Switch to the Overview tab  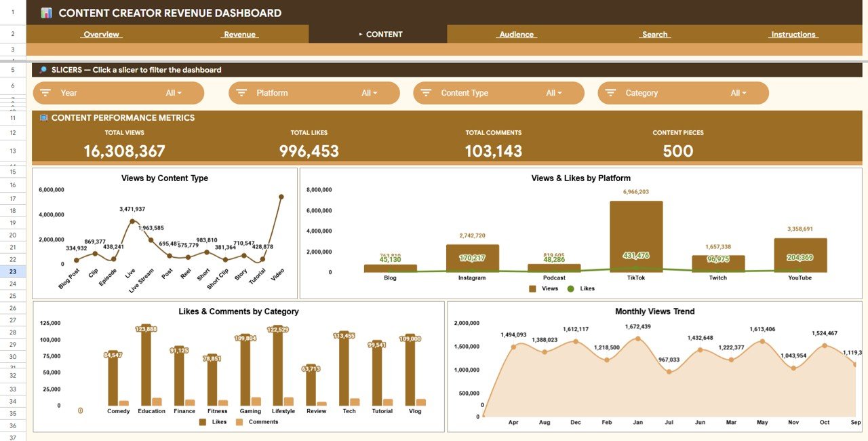tap(101, 35)
